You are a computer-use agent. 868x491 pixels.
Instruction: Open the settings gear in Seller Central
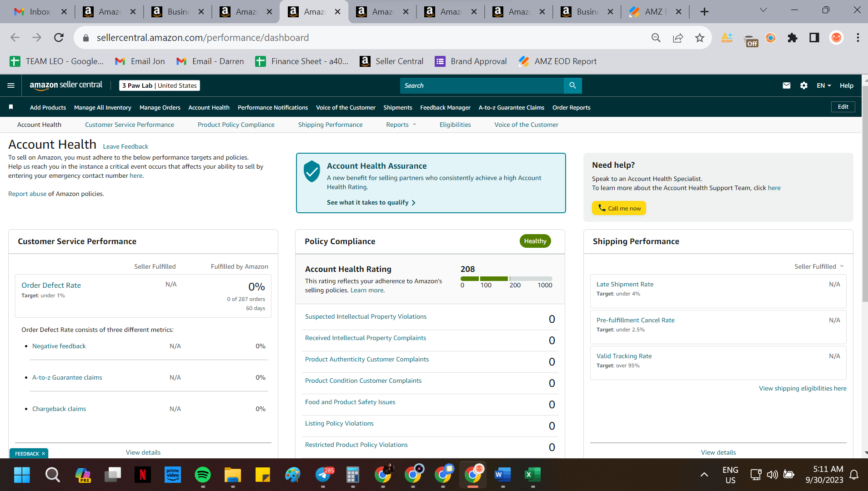tap(804, 85)
